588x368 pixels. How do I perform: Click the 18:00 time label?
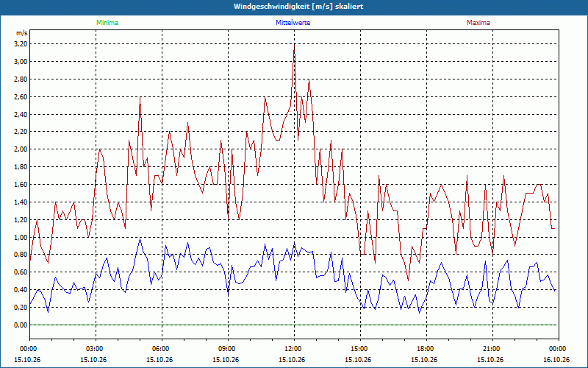[x=426, y=349]
